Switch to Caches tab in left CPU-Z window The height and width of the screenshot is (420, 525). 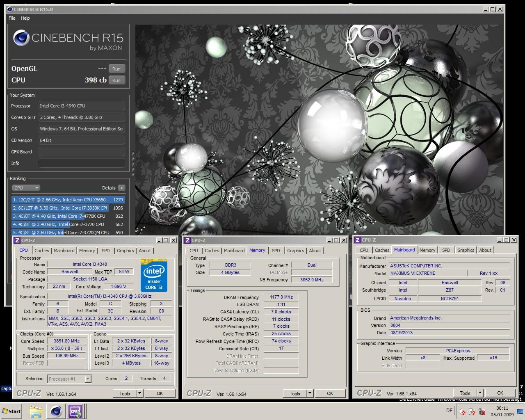pyautogui.click(x=41, y=251)
